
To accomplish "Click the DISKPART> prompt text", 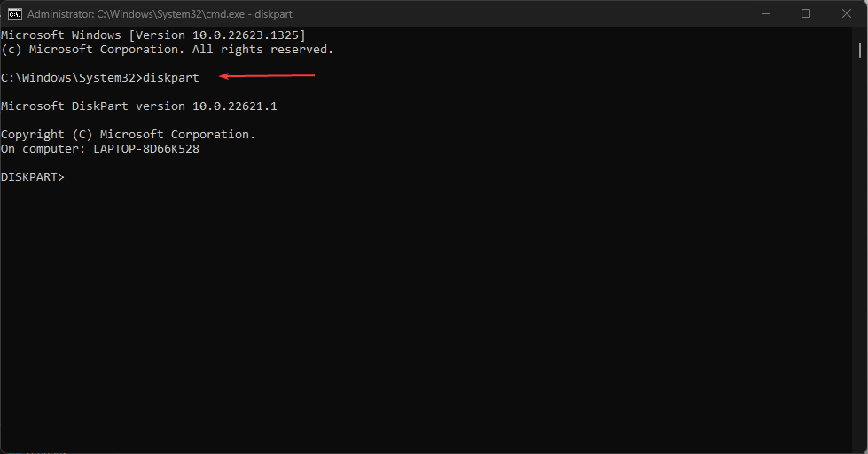I will (32, 177).
